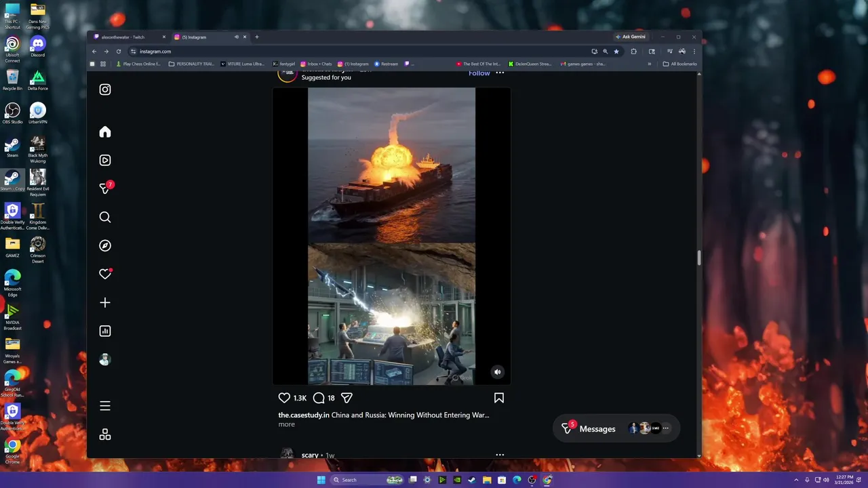
Task: Open the VITURE Luma Ultra bookmark
Action: (243, 64)
